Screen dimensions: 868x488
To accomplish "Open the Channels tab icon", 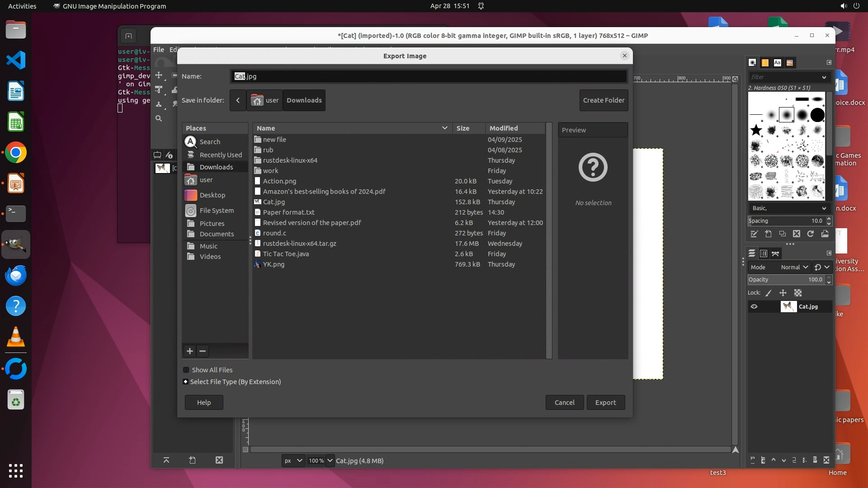I will click(x=764, y=253).
